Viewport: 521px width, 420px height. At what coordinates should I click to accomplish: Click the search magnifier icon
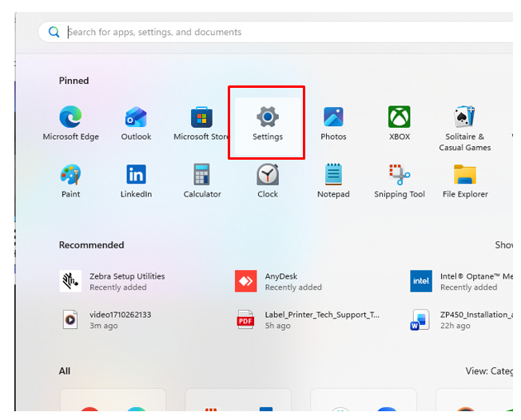[x=54, y=32]
